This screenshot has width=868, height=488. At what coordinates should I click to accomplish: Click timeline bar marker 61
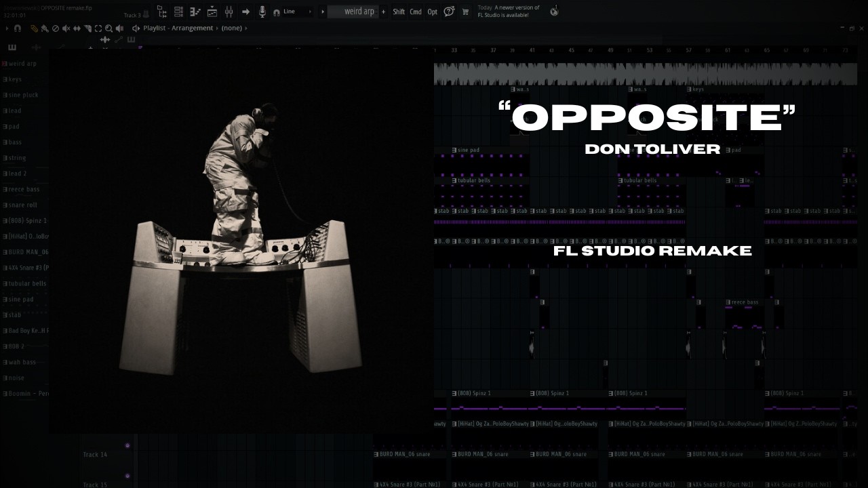point(728,50)
